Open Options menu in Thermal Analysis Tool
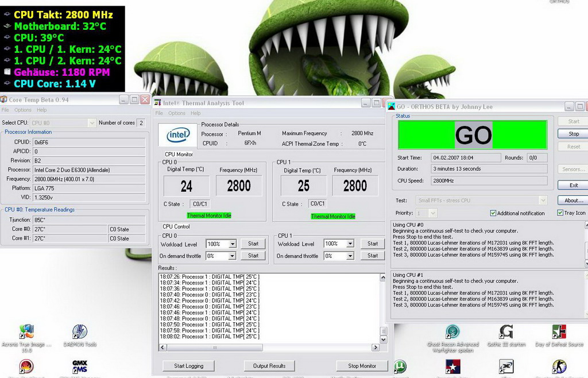The height and width of the screenshot is (378, 588). (x=177, y=113)
